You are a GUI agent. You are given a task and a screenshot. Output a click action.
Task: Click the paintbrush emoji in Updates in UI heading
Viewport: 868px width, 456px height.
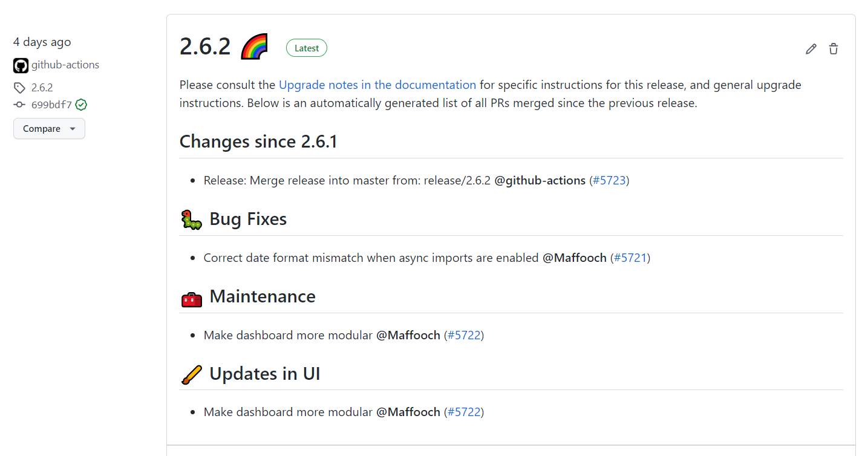(191, 374)
